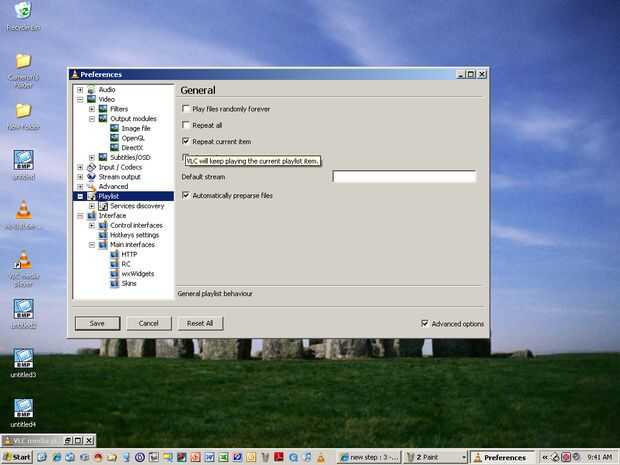Click the Filters icon under Video
The image size is (620, 465).
(x=103, y=109)
